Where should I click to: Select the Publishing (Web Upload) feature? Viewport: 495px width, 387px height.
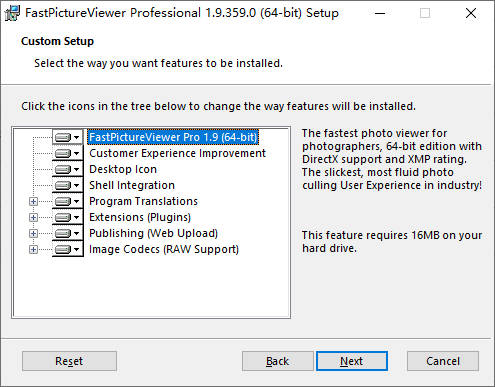tap(153, 233)
